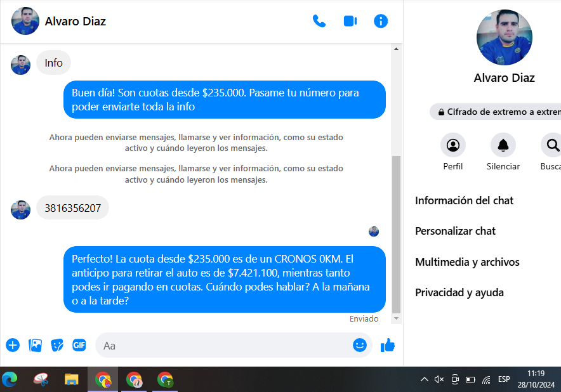Screen dimensions: 561x392
Task: Select the 3816356207 phone number message
Action: (72, 208)
